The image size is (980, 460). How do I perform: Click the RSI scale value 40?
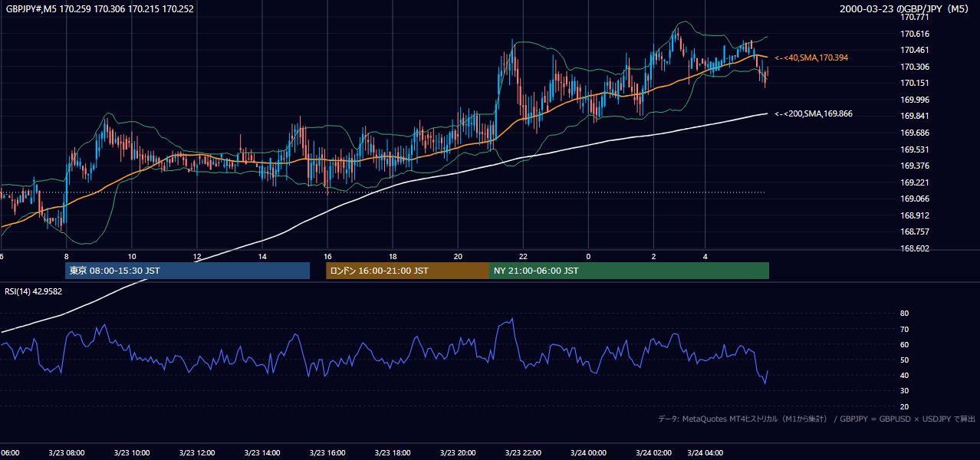tap(904, 376)
